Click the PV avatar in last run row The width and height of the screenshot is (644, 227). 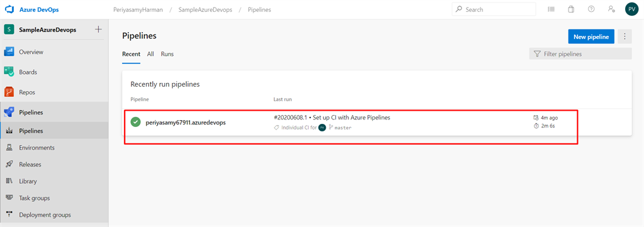323,128
